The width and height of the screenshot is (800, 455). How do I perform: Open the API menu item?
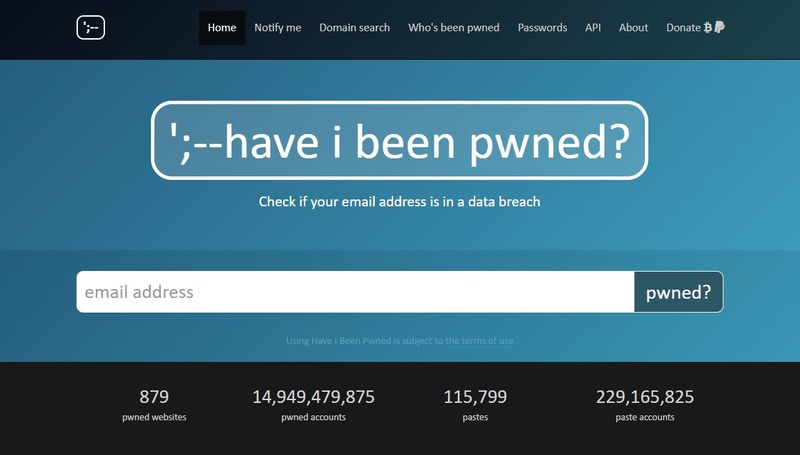pyautogui.click(x=593, y=28)
